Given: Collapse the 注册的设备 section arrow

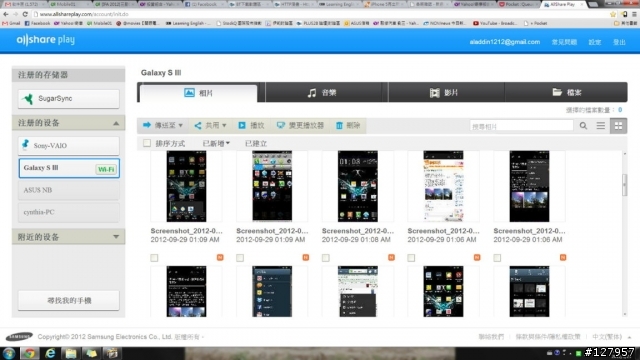Looking at the screenshot, I should (116, 123).
